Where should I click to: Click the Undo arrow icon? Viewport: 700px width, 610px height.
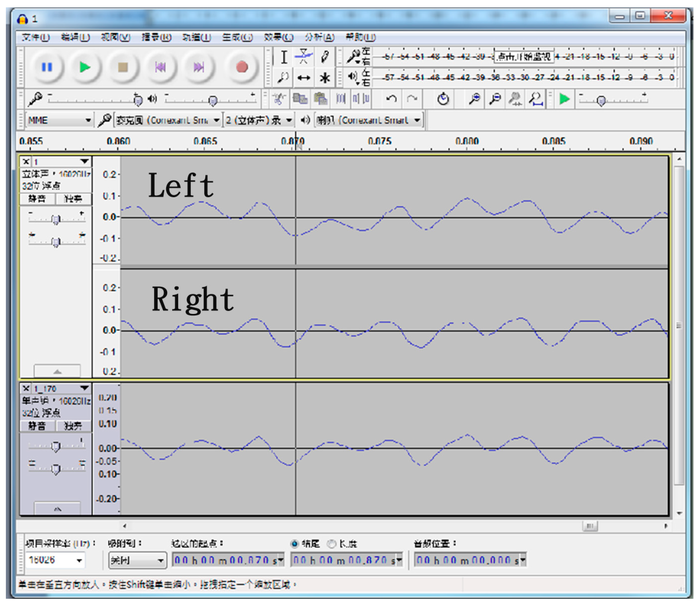[x=391, y=99]
